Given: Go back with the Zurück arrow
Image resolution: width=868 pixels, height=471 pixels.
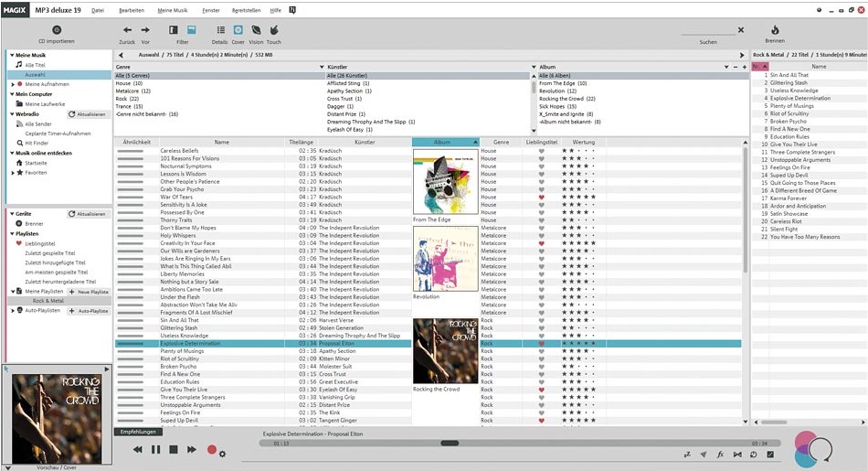Looking at the screenshot, I should pyautogui.click(x=127, y=30).
